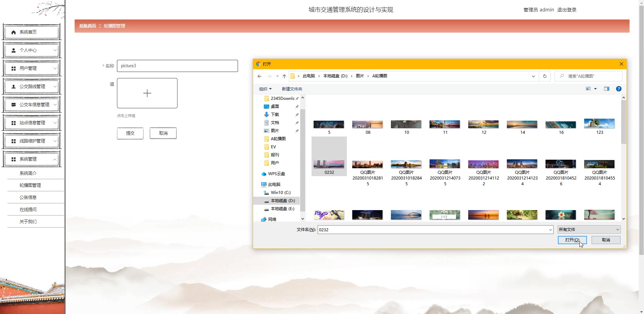Click the 个人中心 person icon

[x=13, y=50]
